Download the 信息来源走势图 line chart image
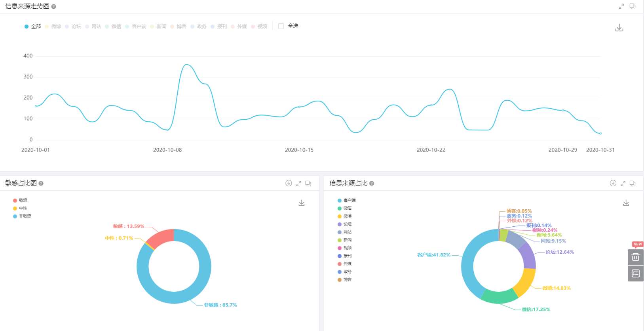 [x=619, y=28]
